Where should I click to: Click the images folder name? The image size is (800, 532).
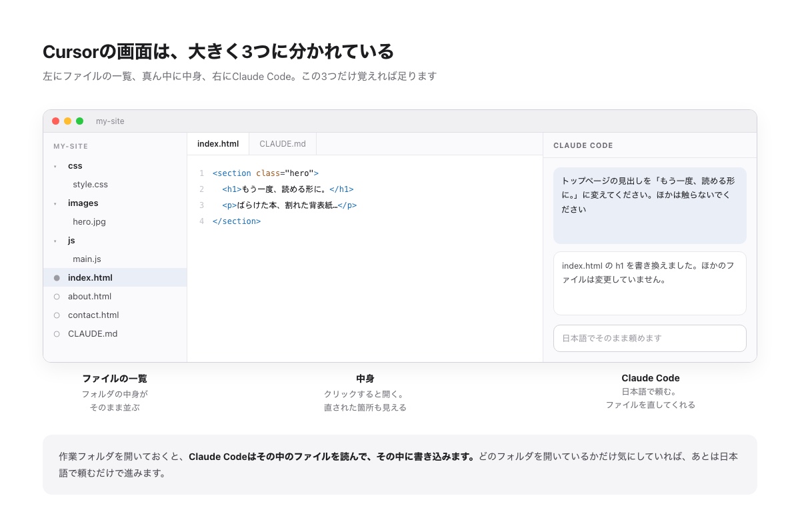[x=83, y=203]
